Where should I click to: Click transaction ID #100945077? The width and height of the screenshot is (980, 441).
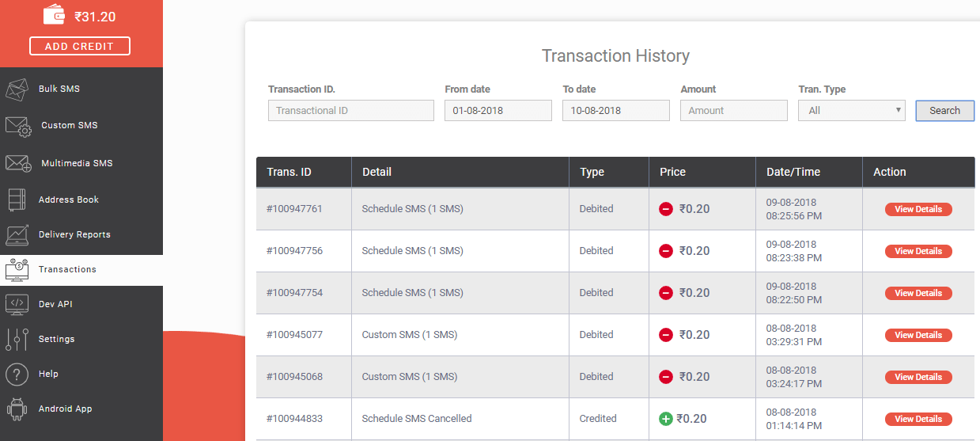click(x=294, y=335)
